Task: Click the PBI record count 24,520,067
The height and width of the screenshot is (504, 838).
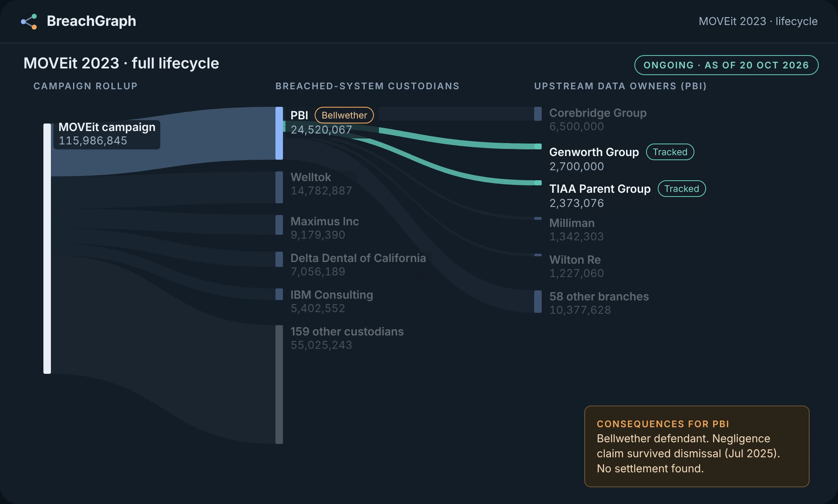Action: click(x=321, y=130)
